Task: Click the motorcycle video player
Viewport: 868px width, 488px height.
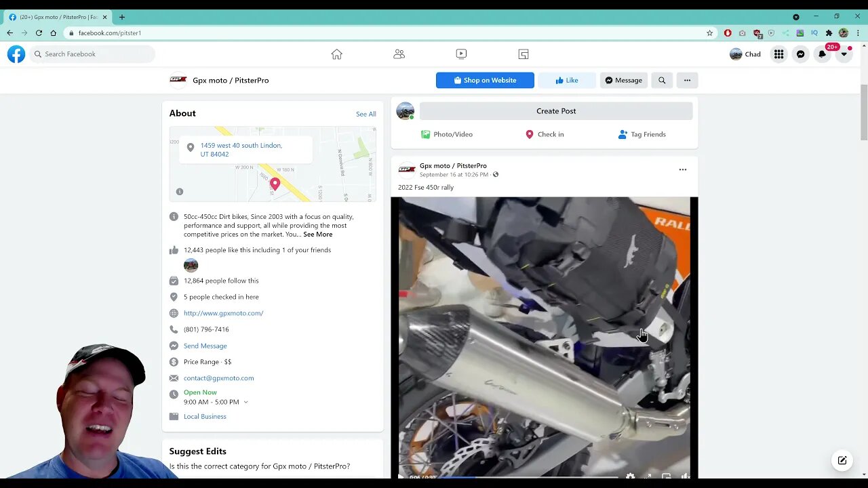Action: tap(545, 338)
